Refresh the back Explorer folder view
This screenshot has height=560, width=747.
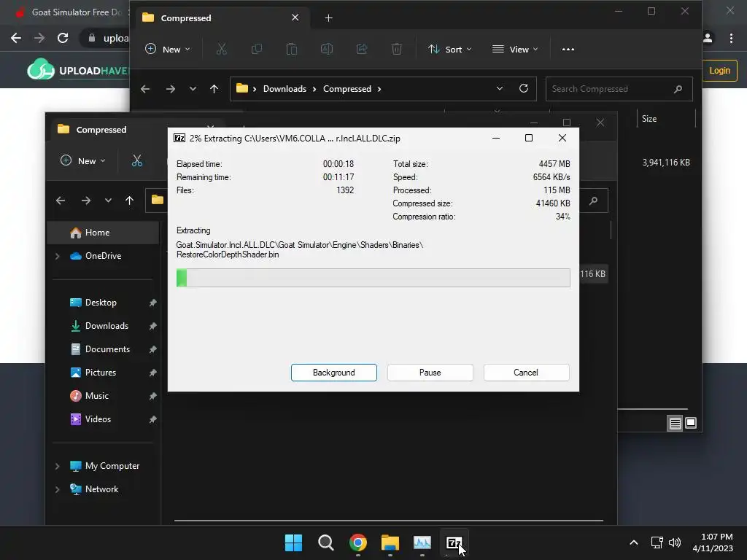click(x=524, y=88)
